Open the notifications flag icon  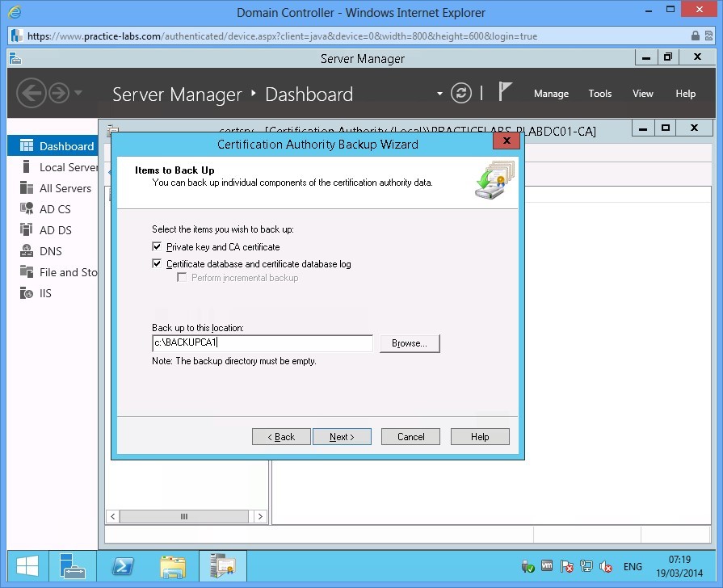click(506, 92)
